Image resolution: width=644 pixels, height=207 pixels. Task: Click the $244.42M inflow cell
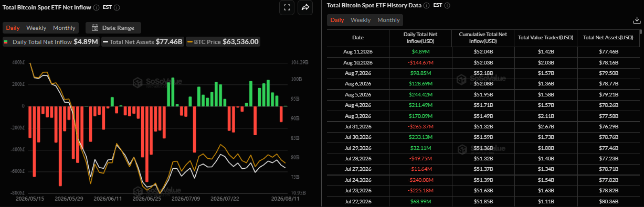pos(420,95)
